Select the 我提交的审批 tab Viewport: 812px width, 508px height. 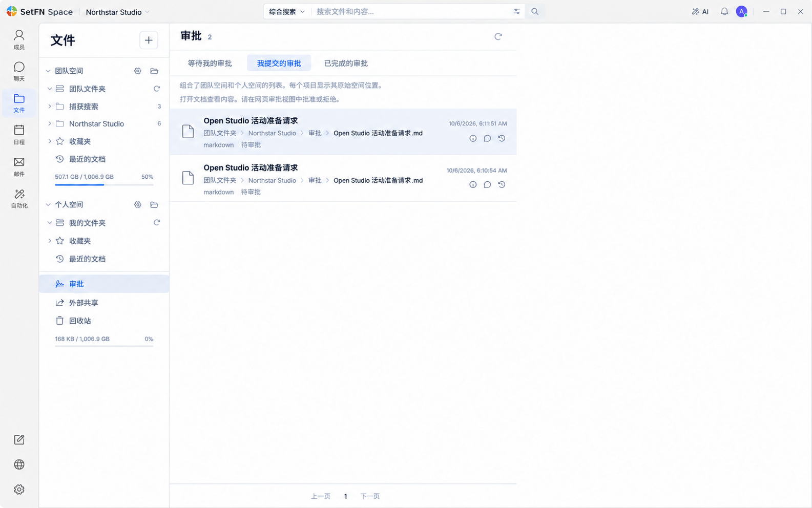[279, 63]
